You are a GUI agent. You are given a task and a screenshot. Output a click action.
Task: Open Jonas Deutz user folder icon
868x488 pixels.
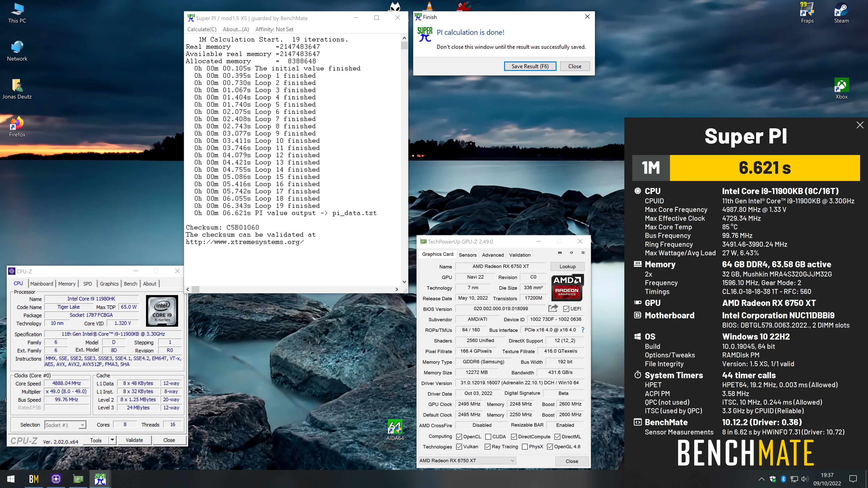(x=17, y=89)
